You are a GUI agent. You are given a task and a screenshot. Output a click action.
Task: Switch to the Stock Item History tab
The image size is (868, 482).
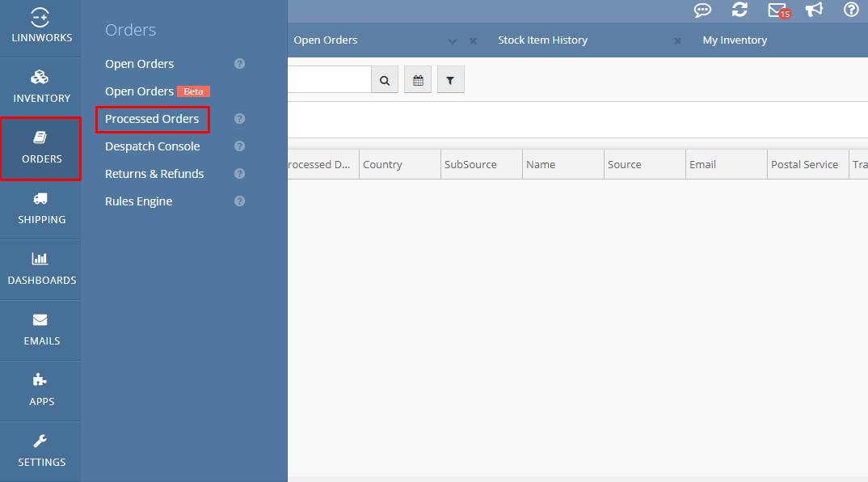point(542,40)
